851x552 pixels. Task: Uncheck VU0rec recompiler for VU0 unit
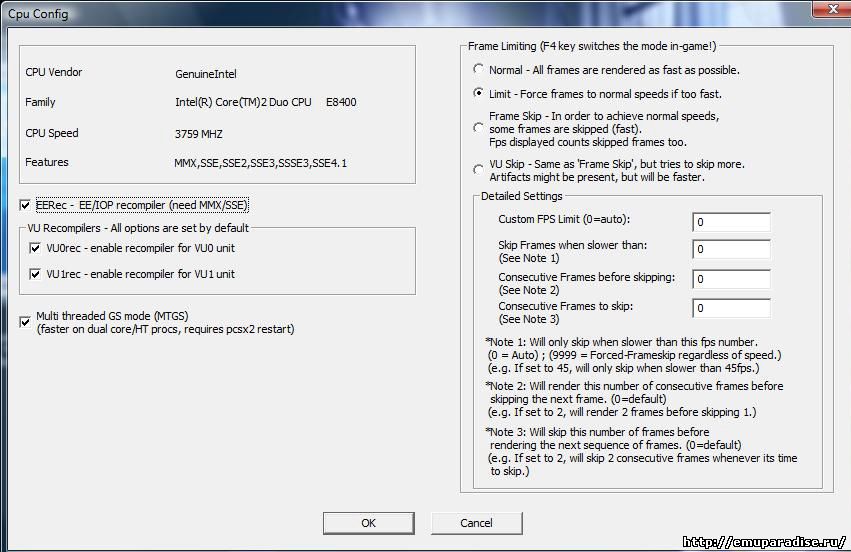click(35, 248)
